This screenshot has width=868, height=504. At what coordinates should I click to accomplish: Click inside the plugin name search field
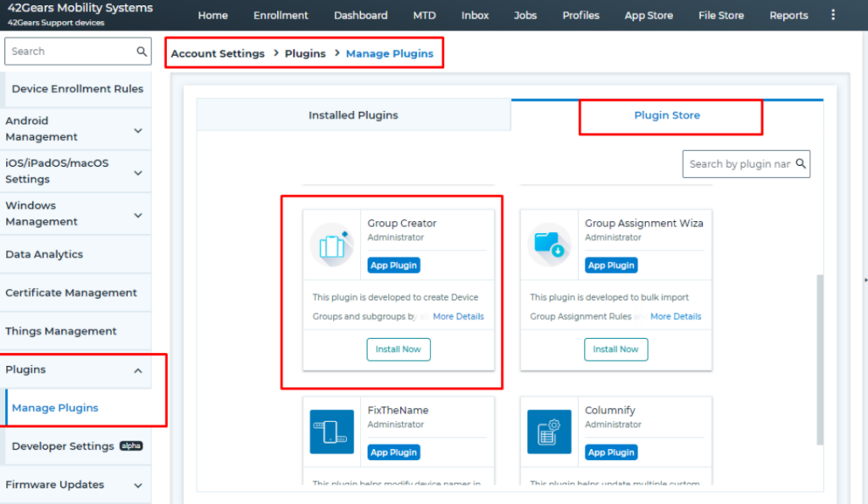737,163
